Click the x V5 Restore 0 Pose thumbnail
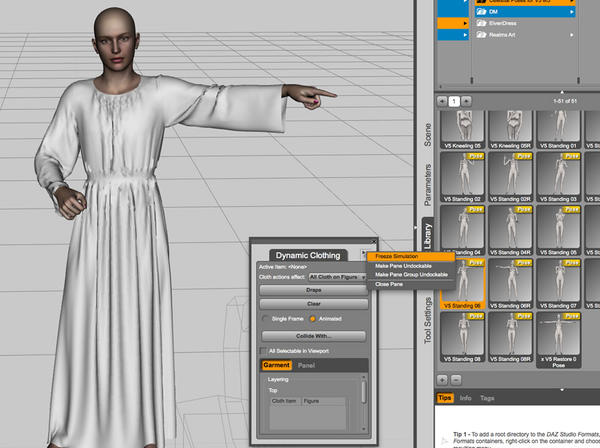The height and width of the screenshot is (448, 600). pyautogui.click(x=558, y=340)
